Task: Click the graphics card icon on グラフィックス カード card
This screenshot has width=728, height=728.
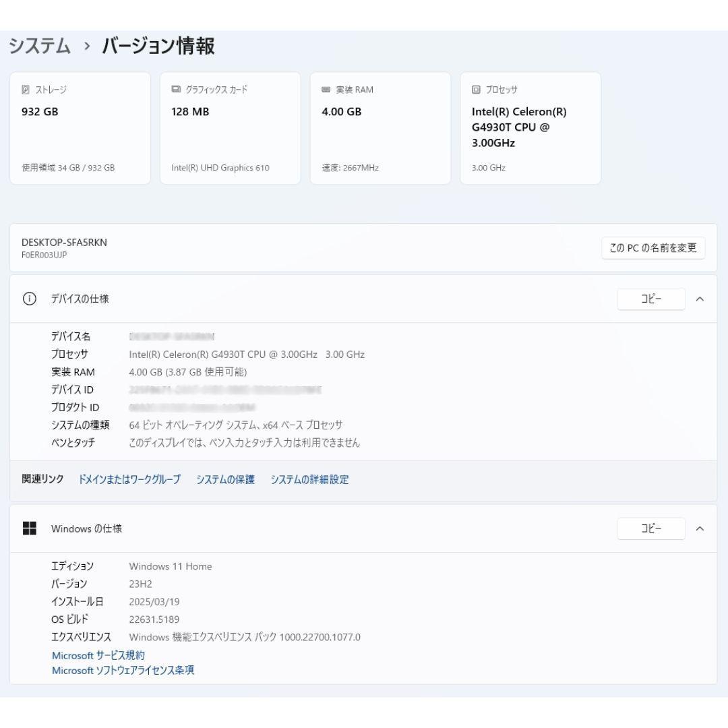Action: [x=176, y=88]
